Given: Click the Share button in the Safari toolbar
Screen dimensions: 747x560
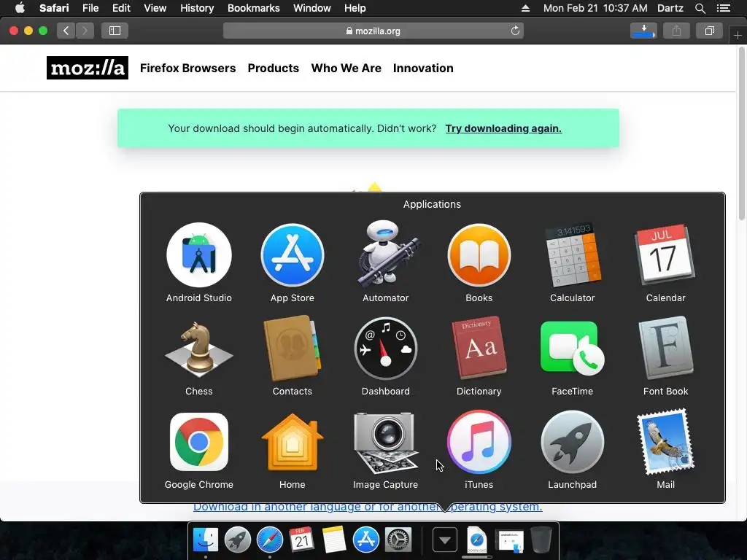Looking at the screenshot, I should 676,31.
